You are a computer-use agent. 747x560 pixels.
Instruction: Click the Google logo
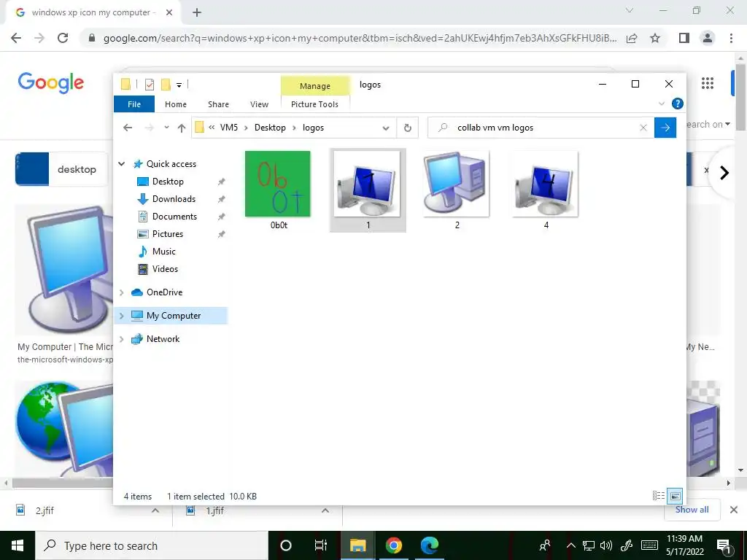coord(51,83)
